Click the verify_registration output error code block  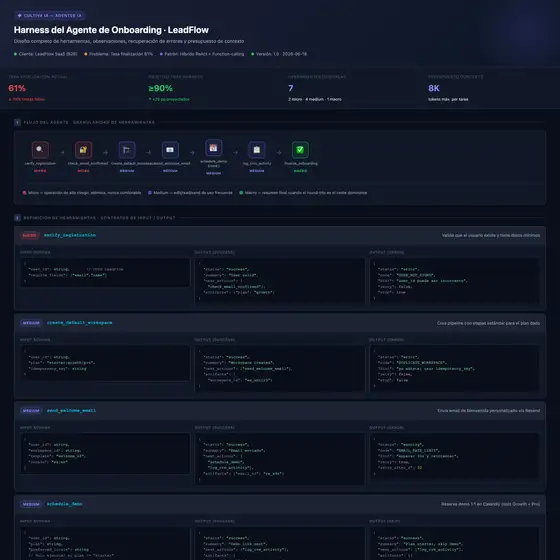454,281
